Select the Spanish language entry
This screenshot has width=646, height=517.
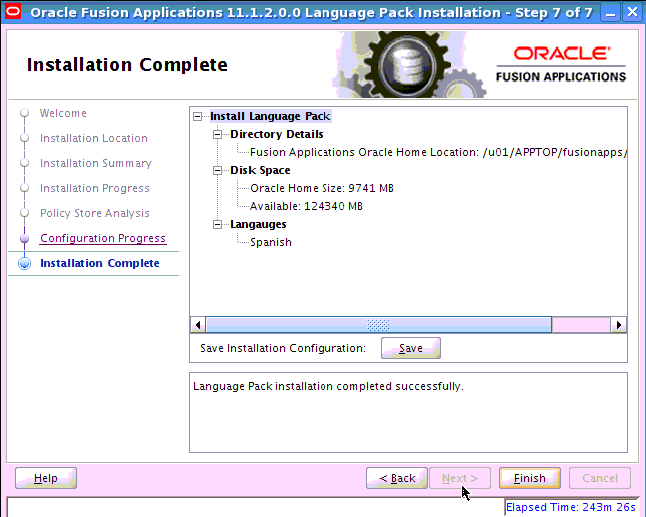271,242
